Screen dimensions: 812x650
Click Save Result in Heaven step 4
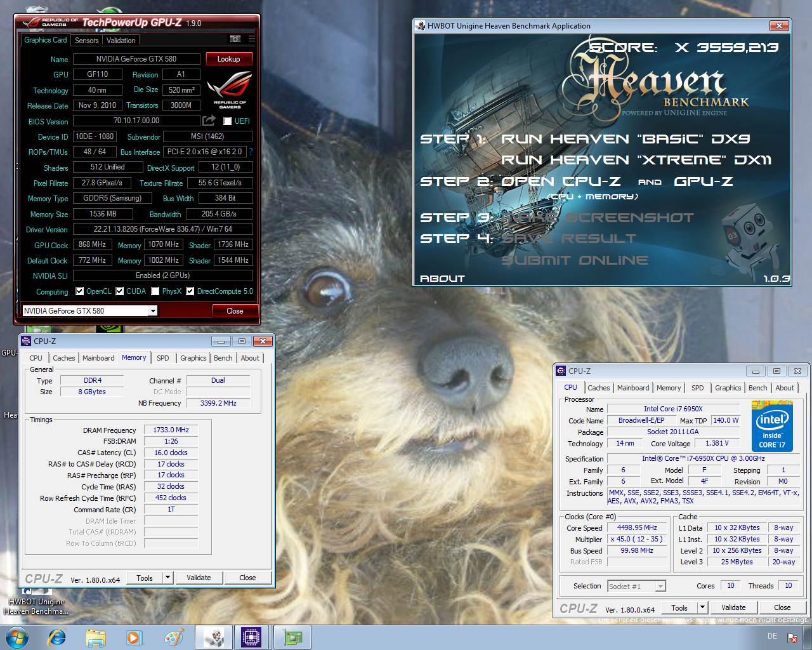pyautogui.click(x=568, y=239)
